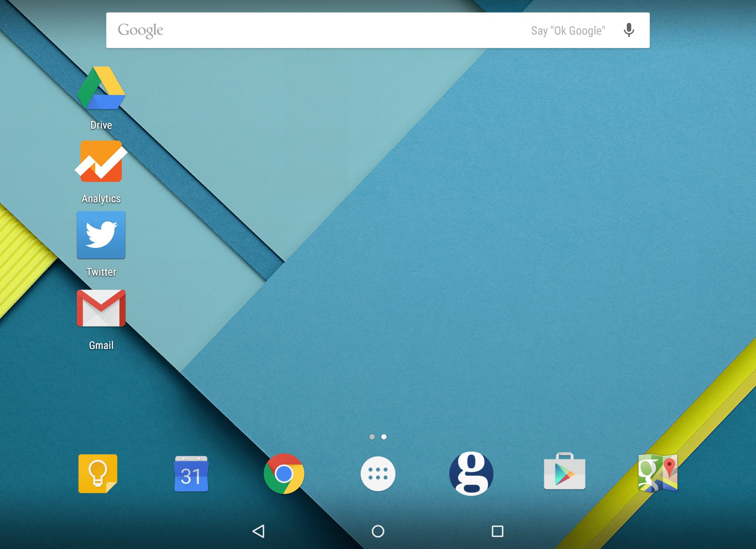
Task: Tap the 'Gmail' label
Action: coord(101,345)
